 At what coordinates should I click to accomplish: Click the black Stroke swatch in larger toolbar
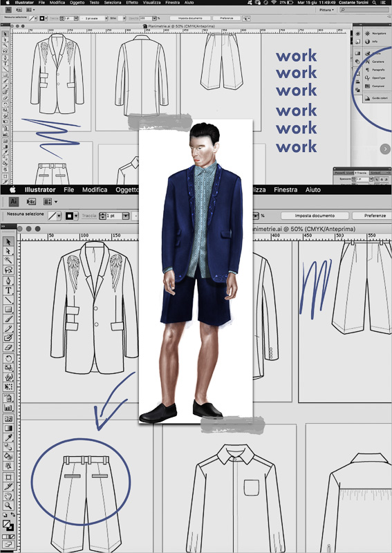(x=10, y=527)
